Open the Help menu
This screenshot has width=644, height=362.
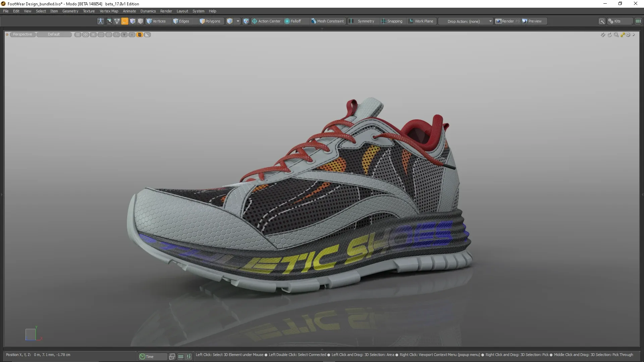pos(212,11)
